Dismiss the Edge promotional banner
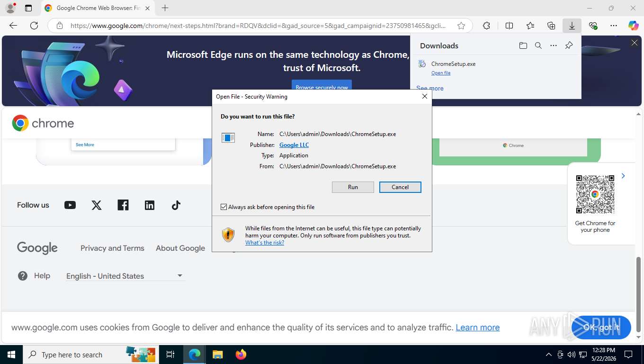644x364 pixels. (635, 43)
